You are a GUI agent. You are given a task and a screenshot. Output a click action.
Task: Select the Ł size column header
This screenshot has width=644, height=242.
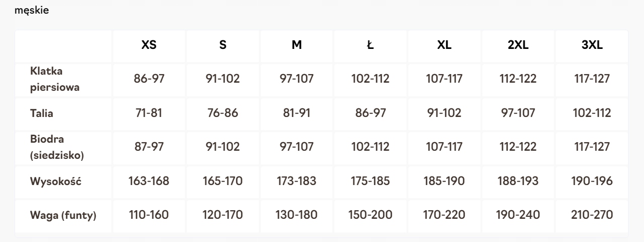(371, 45)
